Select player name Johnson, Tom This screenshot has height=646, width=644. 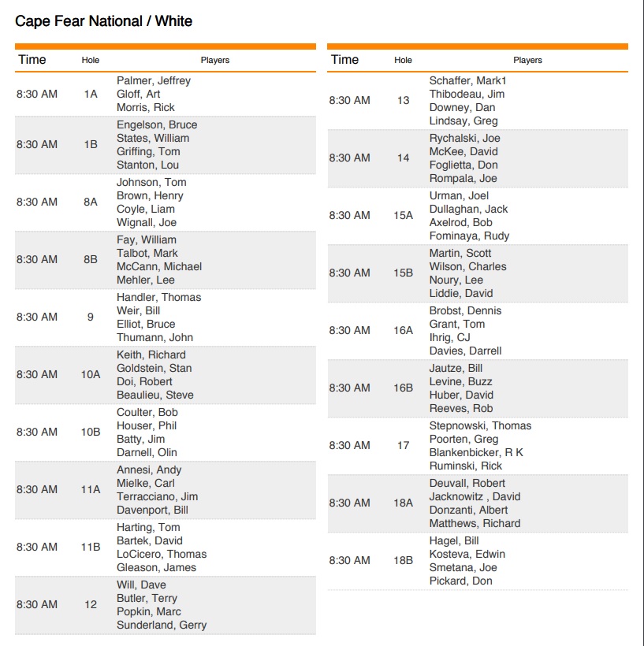(x=151, y=182)
